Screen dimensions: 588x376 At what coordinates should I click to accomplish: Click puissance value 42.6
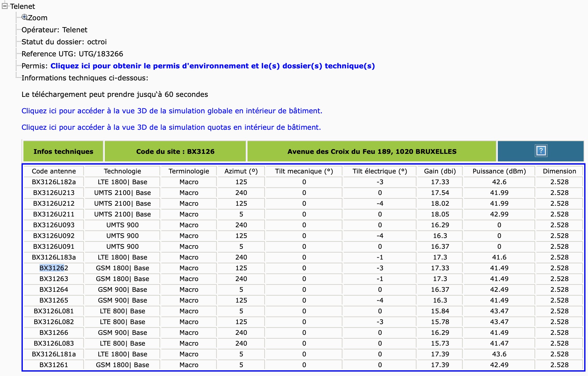pyautogui.click(x=499, y=182)
